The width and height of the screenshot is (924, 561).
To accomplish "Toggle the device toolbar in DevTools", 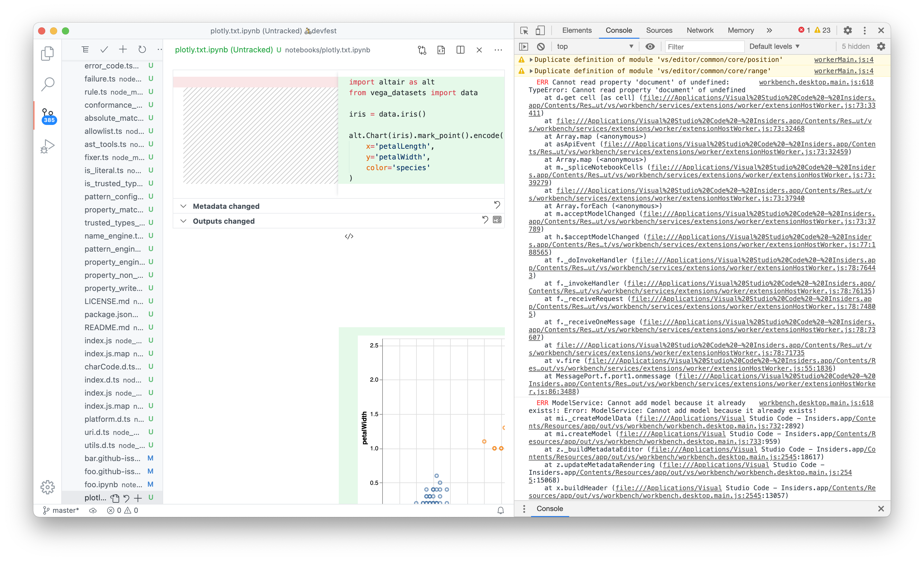I will click(x=540, y=30).
